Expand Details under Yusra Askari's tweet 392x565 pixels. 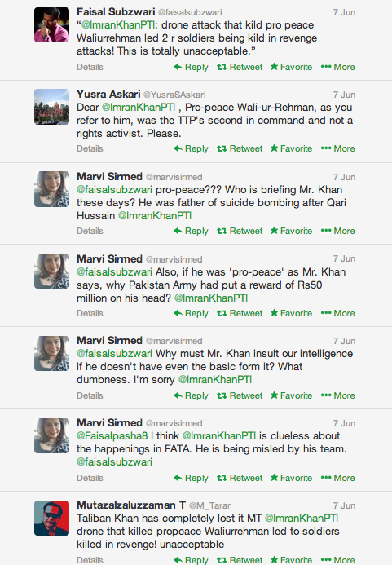tap(90, 148)
